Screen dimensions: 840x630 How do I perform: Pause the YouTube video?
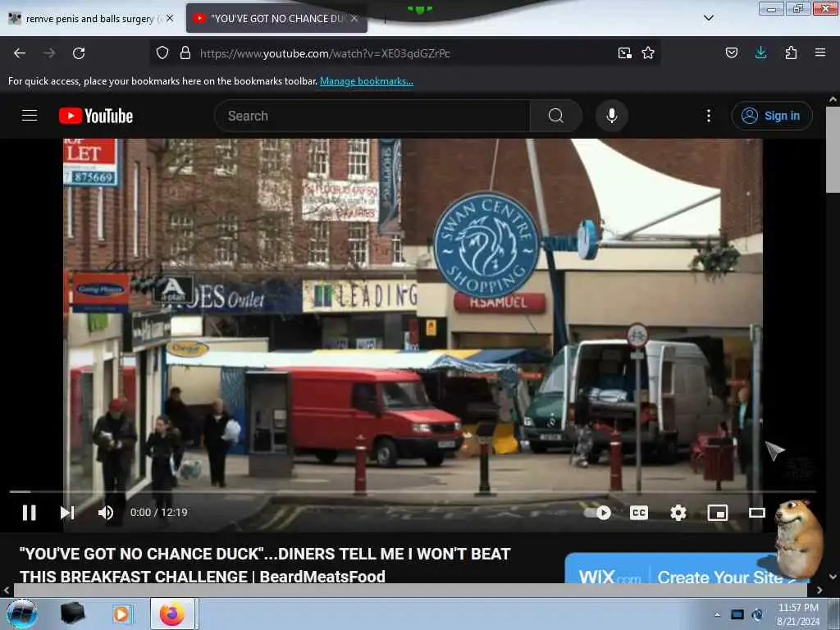point(30,513)
